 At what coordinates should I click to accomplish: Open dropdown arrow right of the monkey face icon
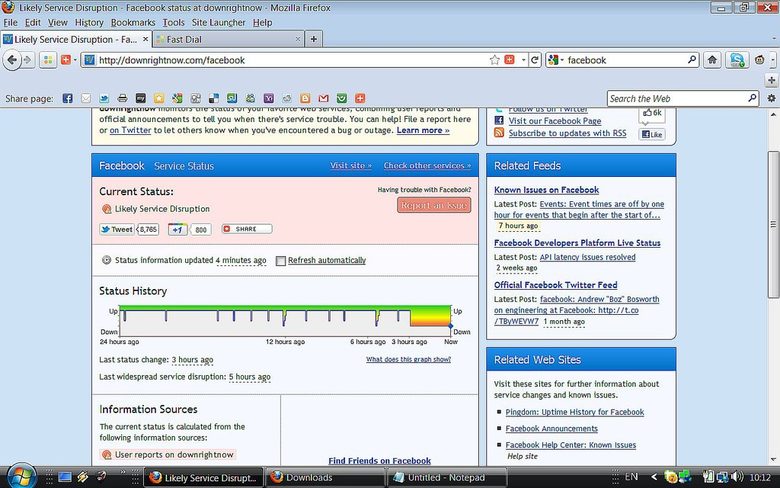pyautogui.click(x=773, y=60)
